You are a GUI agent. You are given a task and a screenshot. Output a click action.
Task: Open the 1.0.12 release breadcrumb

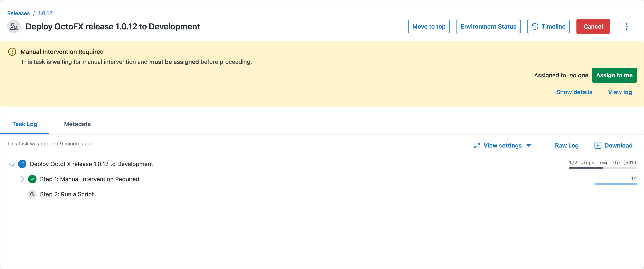tap(45, 13)
